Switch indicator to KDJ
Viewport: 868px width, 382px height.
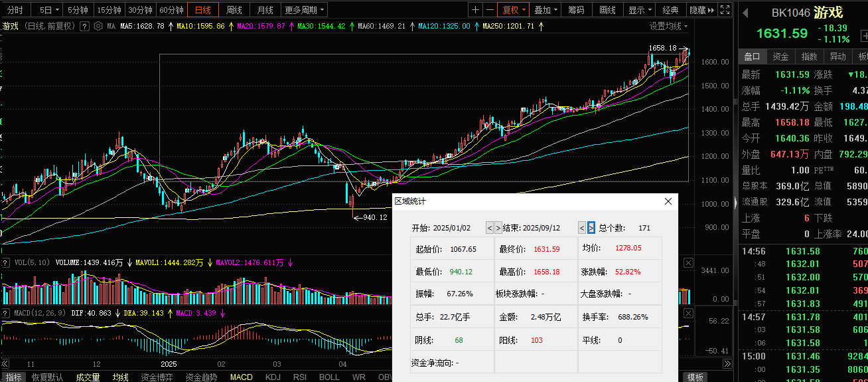pos(273,377)
